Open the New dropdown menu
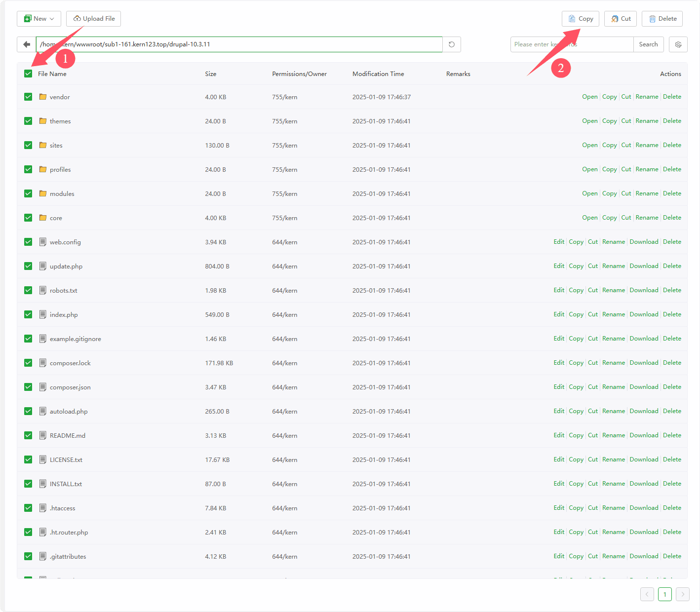The height and width of the screenshot is (612, 700). pos(39,19)
